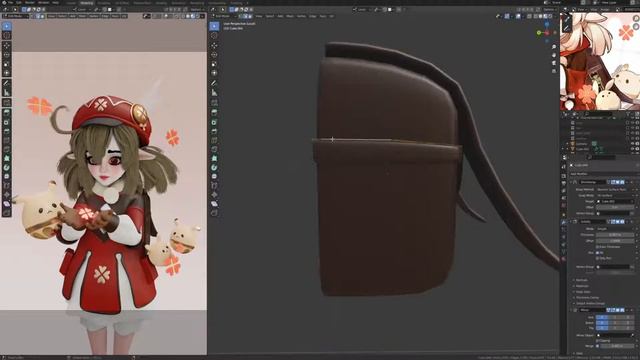This screenshot has width=640, height=360.
Task: Select the Transform tool in right viewport toolbar
Action: 214,73
